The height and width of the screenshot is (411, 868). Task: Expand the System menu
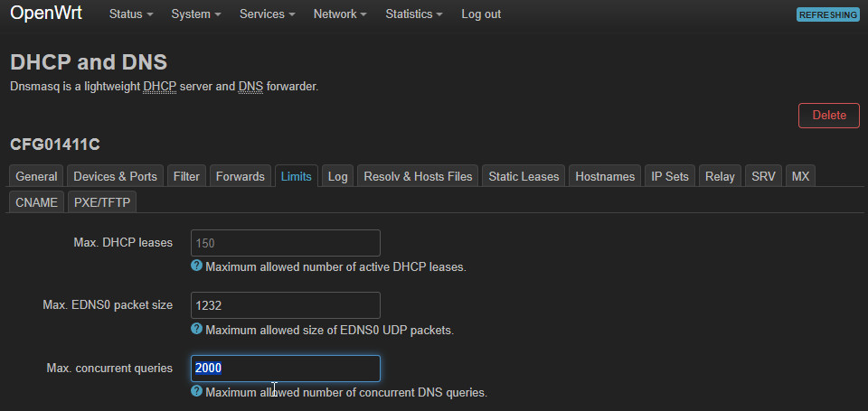196,14
